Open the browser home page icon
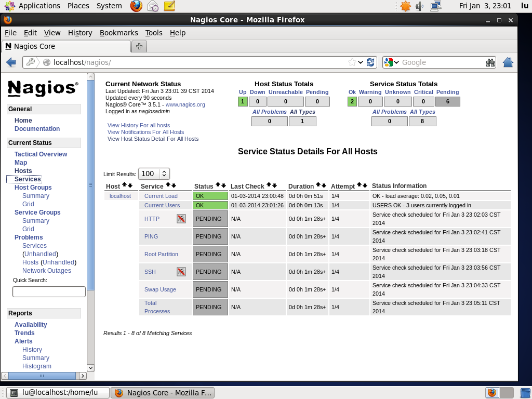532x399 pixels. [508, 62]
